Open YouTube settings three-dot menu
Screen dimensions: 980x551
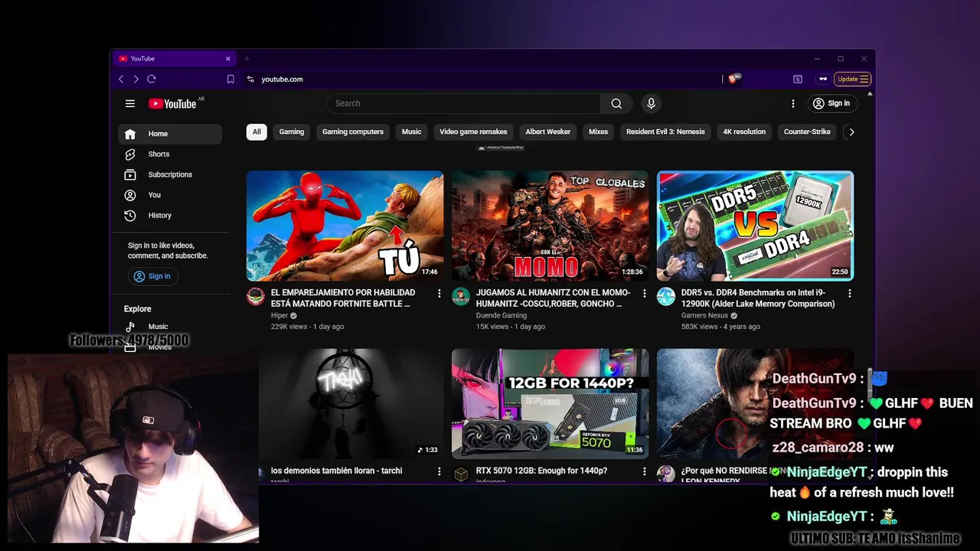[793, 103]
